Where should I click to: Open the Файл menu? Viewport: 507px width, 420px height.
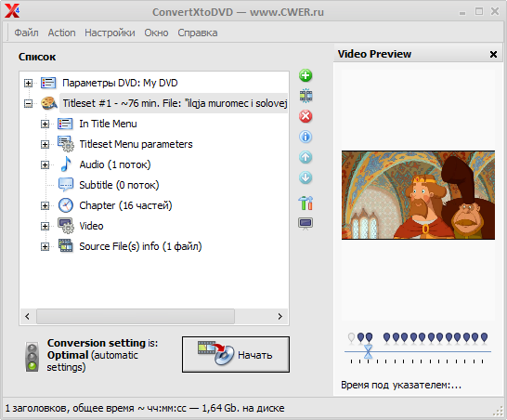coord(26,33)
